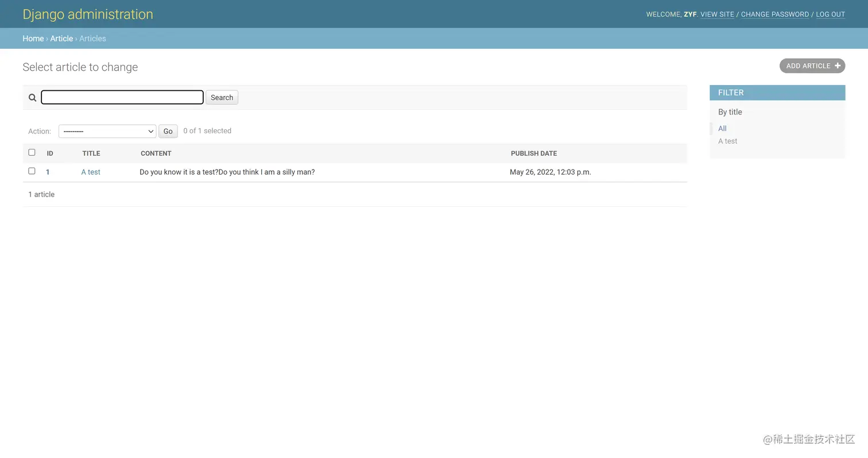Image resolution: width=868 pixels, height=458 pixels.
Task: Click the '0 of 1 selected' counter
Action: tap(207, 131)
